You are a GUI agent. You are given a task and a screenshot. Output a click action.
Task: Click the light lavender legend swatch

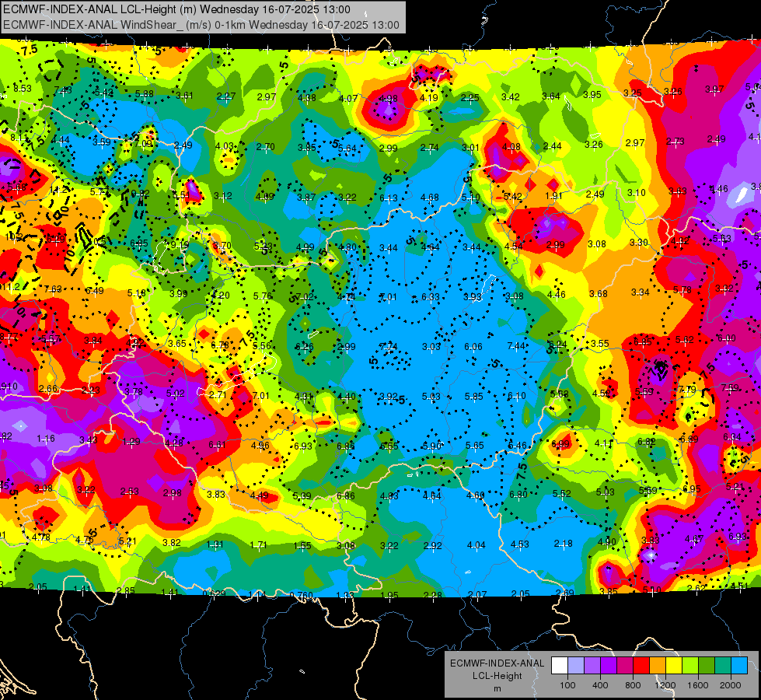point(575,666)
